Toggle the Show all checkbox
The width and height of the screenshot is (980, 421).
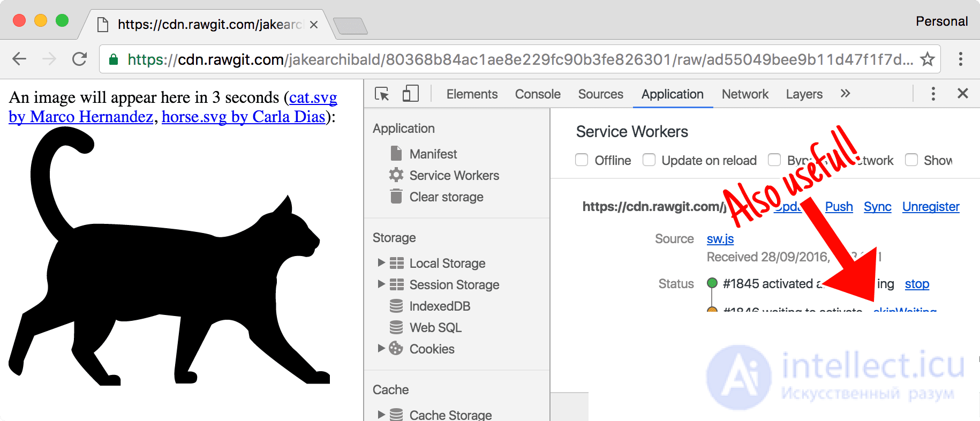click(911, 160)
